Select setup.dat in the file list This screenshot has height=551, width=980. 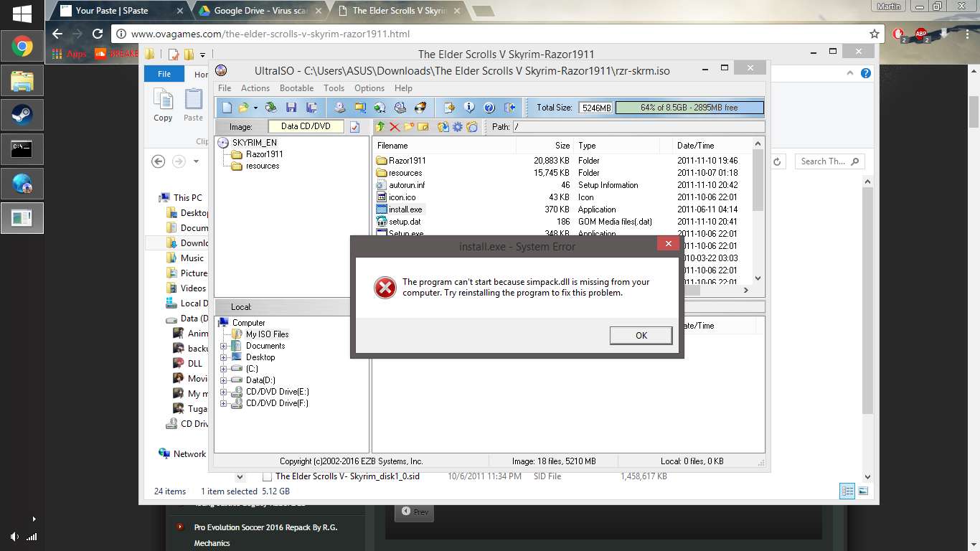pos(405,222)
